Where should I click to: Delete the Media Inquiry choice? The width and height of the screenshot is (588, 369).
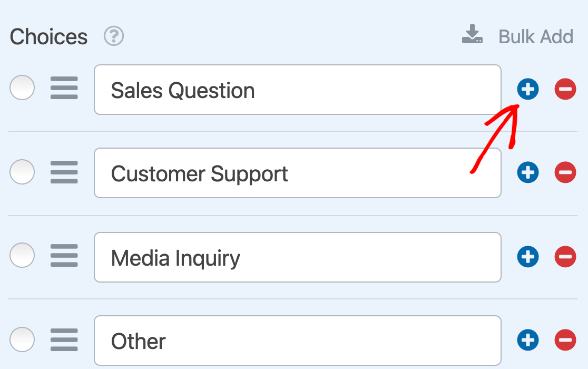[x=565, y=257]
